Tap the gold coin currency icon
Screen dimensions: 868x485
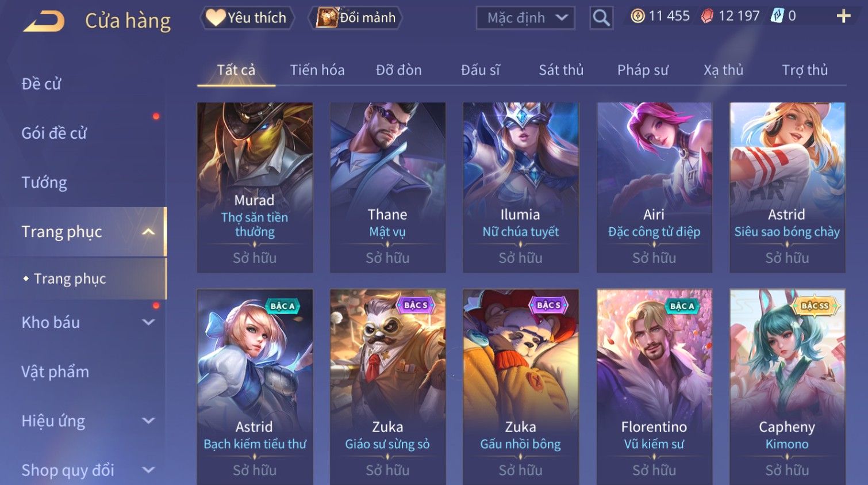[637, 16]
